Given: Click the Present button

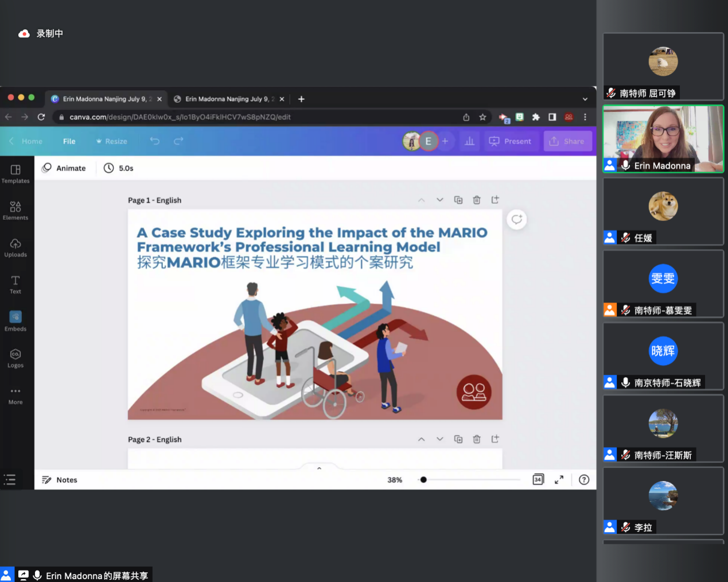Looking at the screenshot, I should 510,141.
